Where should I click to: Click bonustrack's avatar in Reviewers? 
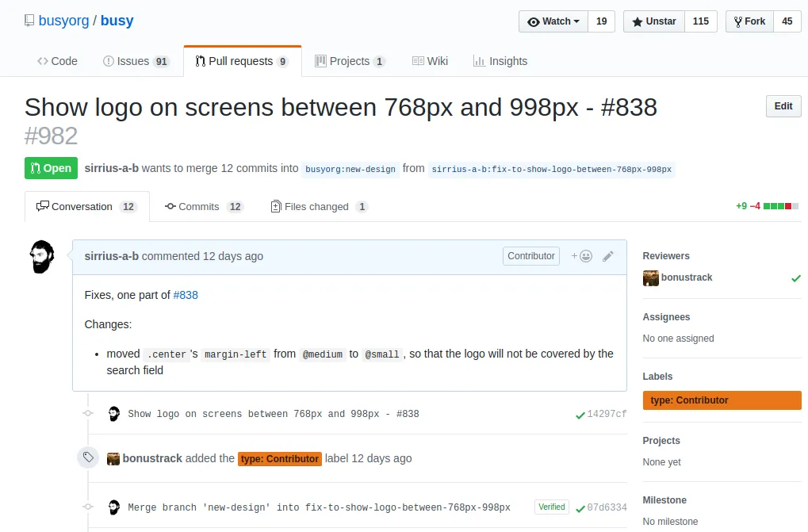point(651,278)
